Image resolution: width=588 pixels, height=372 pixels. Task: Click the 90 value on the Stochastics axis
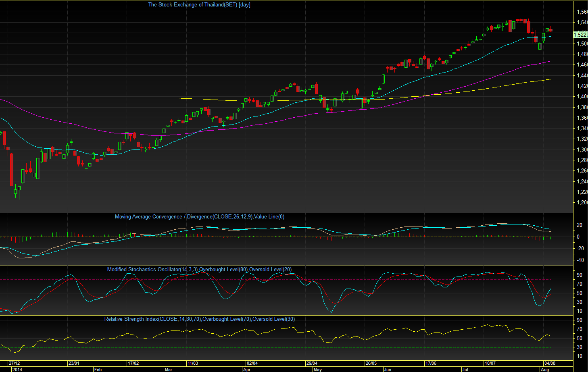point(580,275)
